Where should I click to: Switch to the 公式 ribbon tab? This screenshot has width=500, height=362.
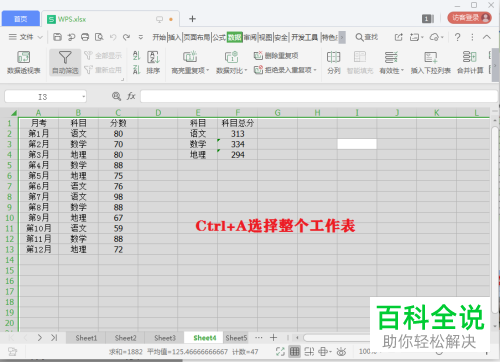point(219,37)
